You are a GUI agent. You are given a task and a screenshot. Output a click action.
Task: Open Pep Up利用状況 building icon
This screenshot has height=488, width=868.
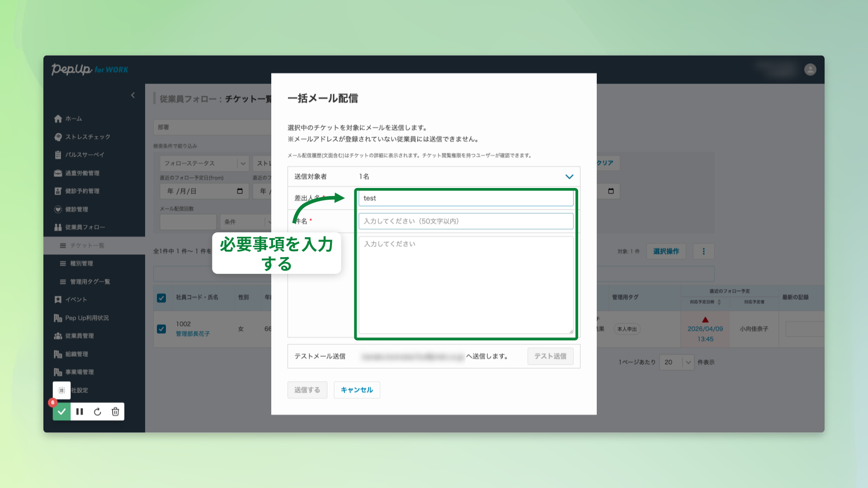(58, 318)
